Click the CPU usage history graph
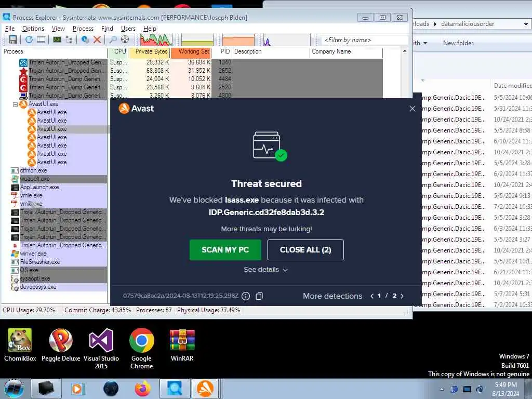The image size is (532, 399). (x=156, y=39)
